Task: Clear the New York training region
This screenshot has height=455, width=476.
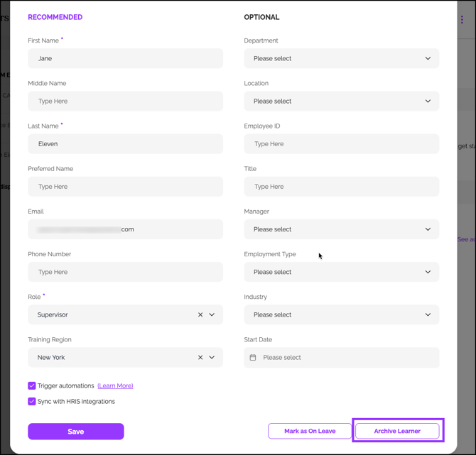Action: 200,357
